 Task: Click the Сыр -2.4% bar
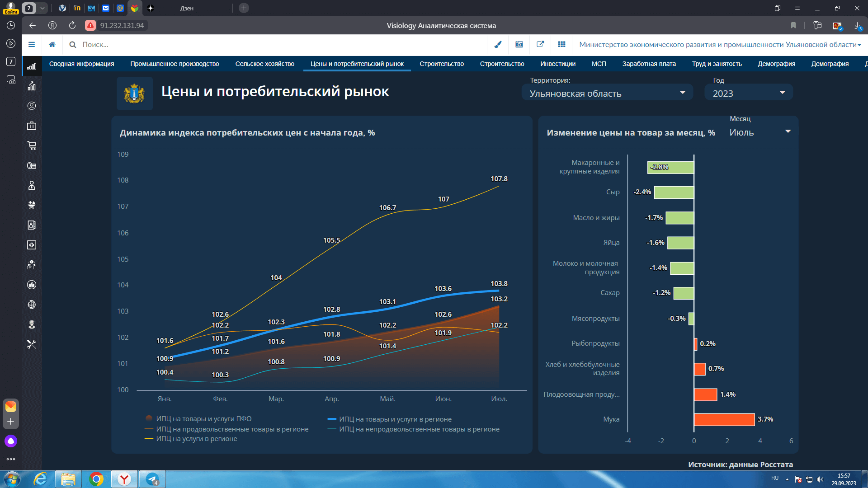click(x=674, y=192)
